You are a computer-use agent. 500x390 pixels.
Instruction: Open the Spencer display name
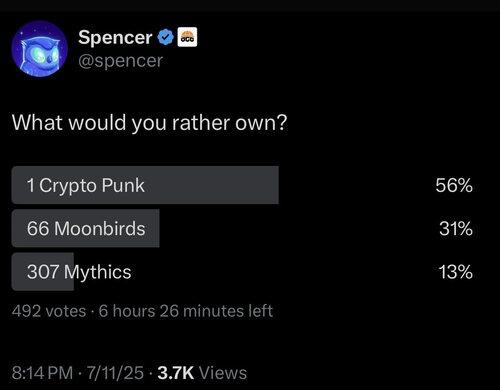(115, 37)
